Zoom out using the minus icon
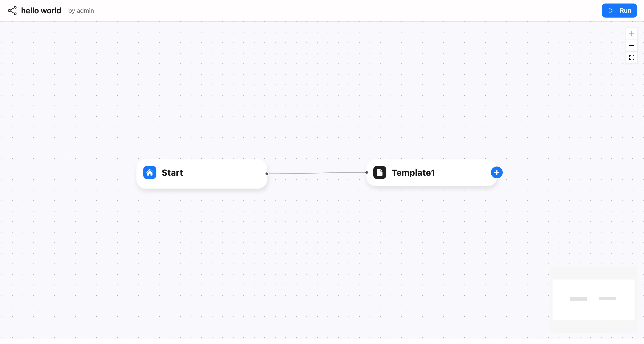This screenshot has width=644, height=344. tap(632, 46)
